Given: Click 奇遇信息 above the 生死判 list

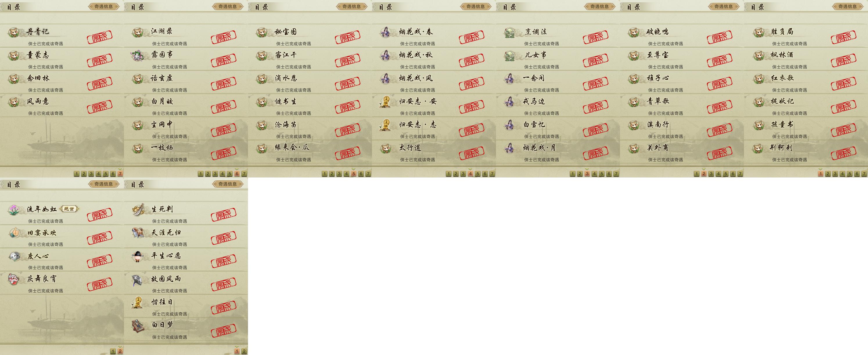Looking at the screenshot, I should (x=227, y=184).
